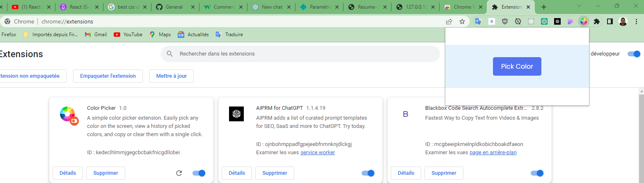Switch to the GitHub General tab
The image size is (644, 183).
(x=175, y=7)
